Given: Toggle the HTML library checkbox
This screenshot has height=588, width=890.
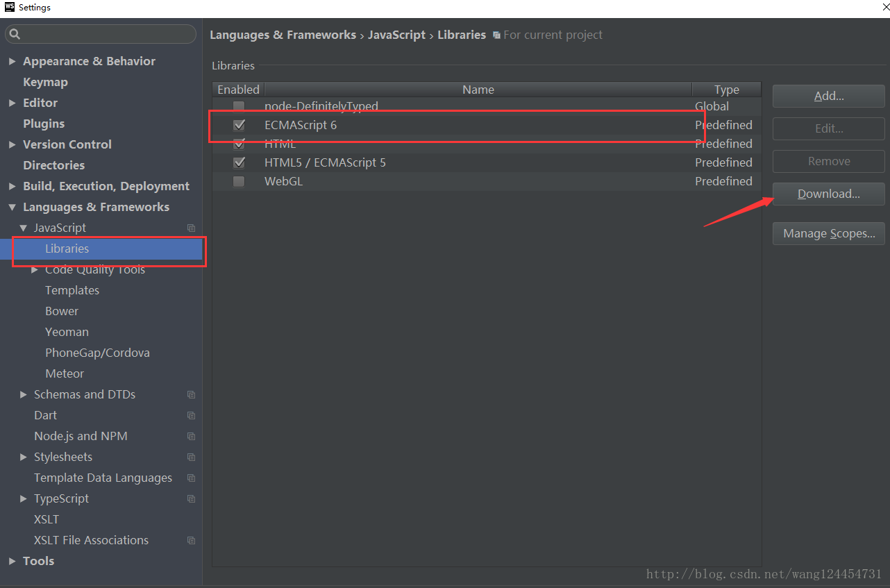Looking at the screenshot, I should click(x=239, y=144).
